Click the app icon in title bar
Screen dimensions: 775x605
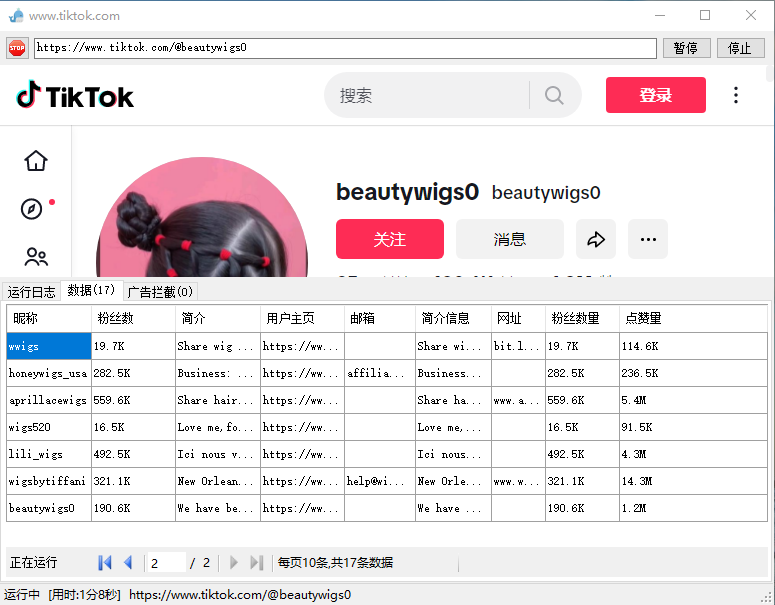tap(16, 15)
